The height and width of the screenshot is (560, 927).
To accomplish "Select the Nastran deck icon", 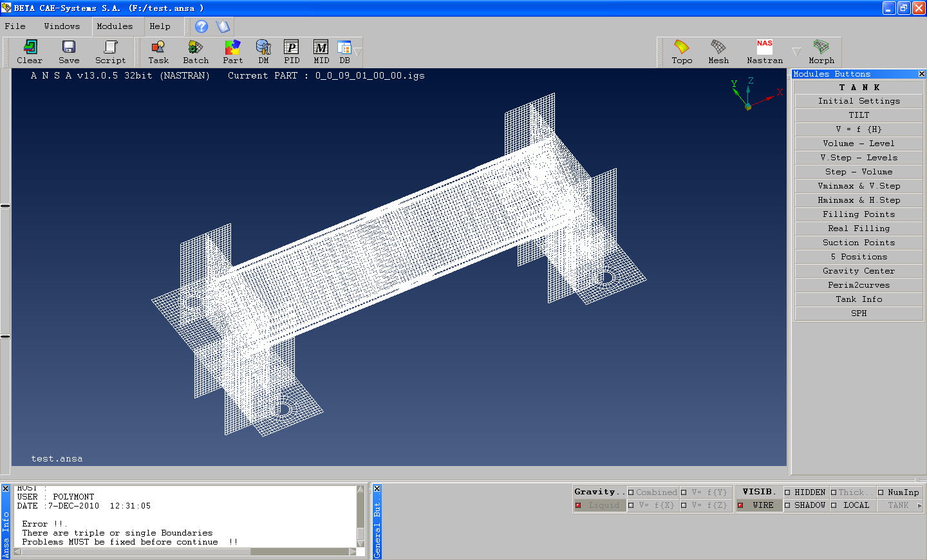I will click(765, 51).
